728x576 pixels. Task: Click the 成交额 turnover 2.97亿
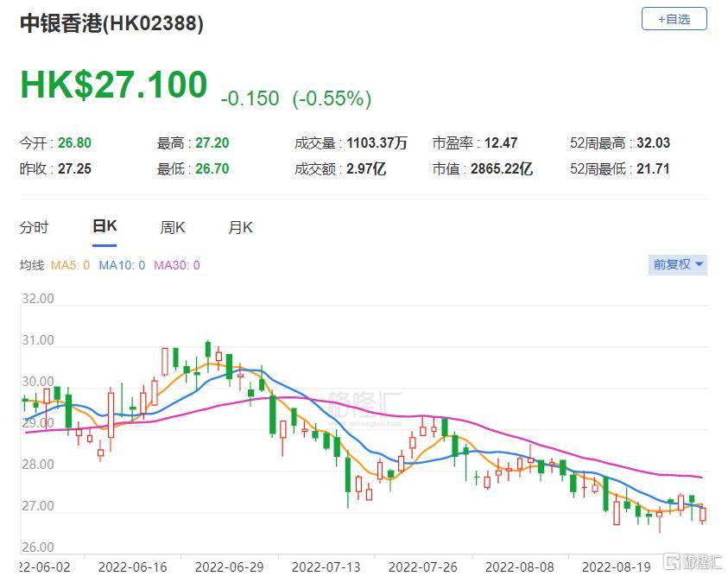click(366, 168)
